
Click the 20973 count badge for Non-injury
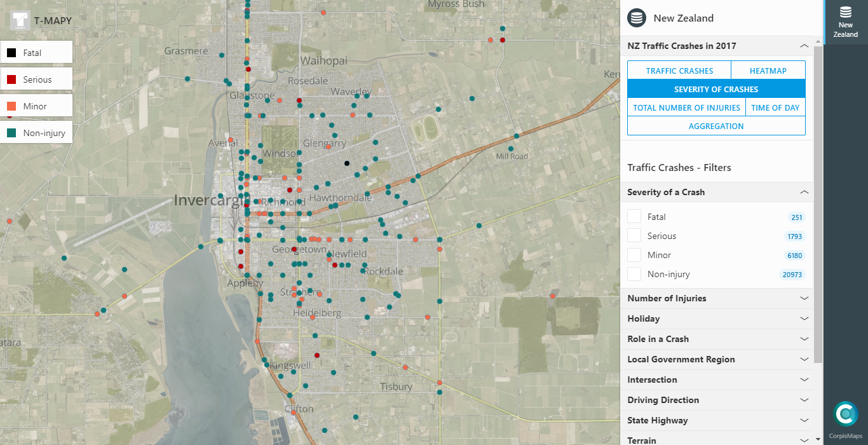pyautogui.click(x=792, y=275)
